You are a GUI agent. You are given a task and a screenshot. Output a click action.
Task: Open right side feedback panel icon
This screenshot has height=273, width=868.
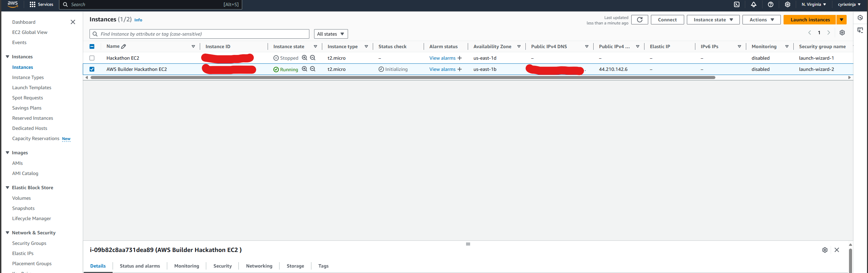860,30
